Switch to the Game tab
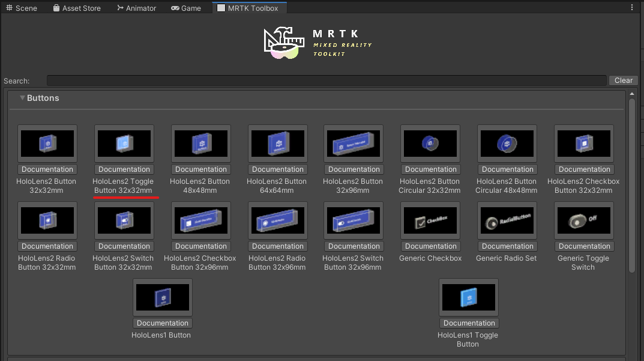The image size is (644, 361). 186,8
